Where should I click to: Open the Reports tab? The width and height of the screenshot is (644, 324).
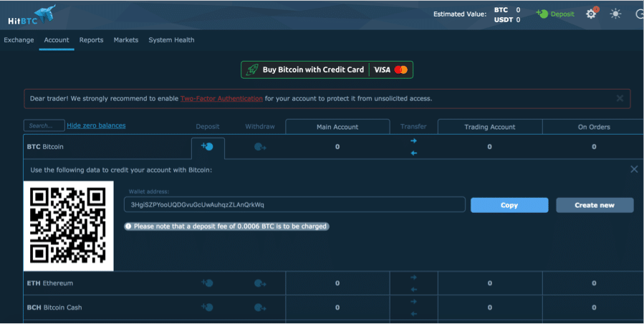91,40
